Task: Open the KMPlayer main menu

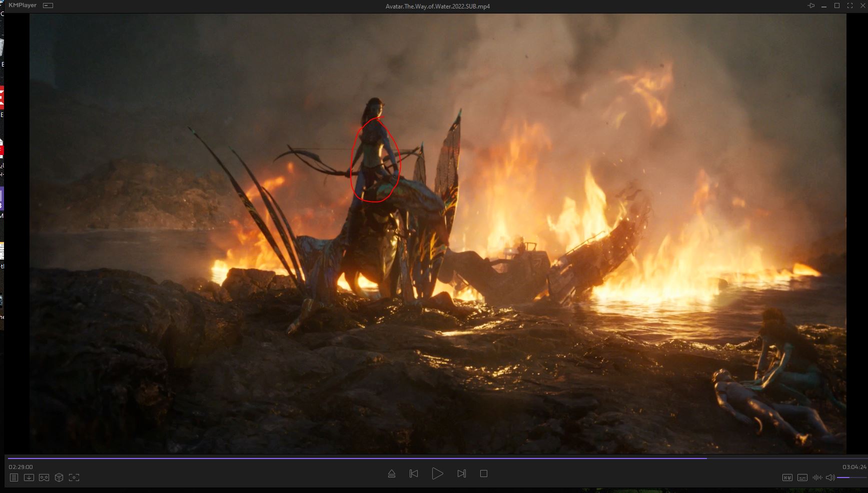Action: (23, 5)
